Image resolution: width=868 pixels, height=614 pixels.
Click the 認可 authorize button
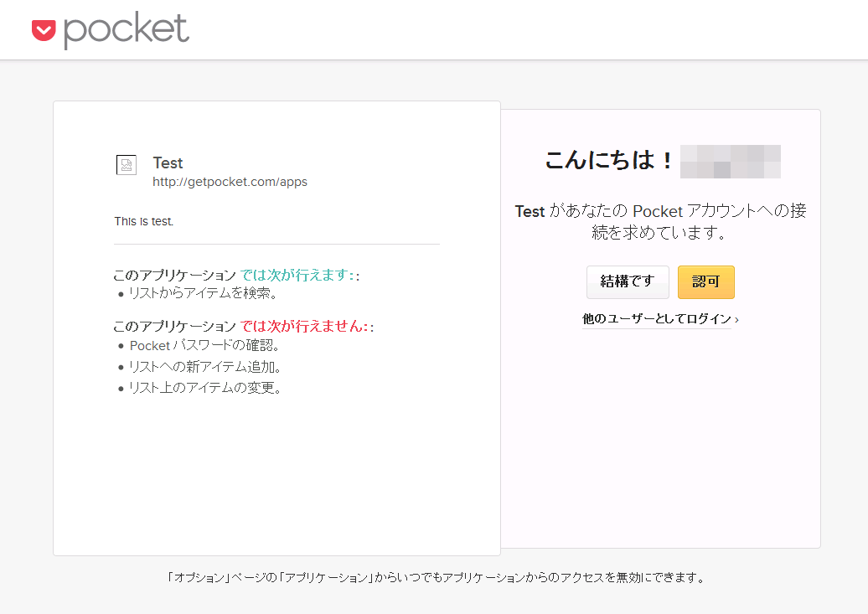click(x=705, y=281)
